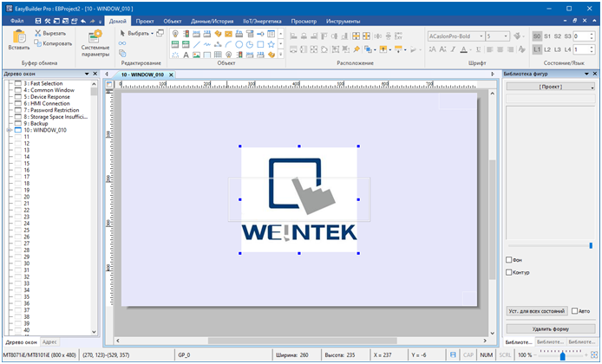Click the save indicator icon in status bar
This screenshot has width=602, height=364.
pos(453,354)
